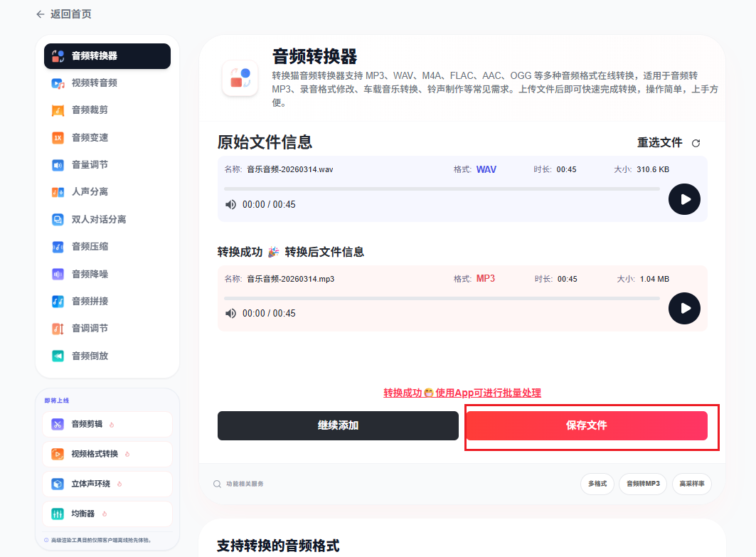Play the converted MP3 audio file

(684, 308)
